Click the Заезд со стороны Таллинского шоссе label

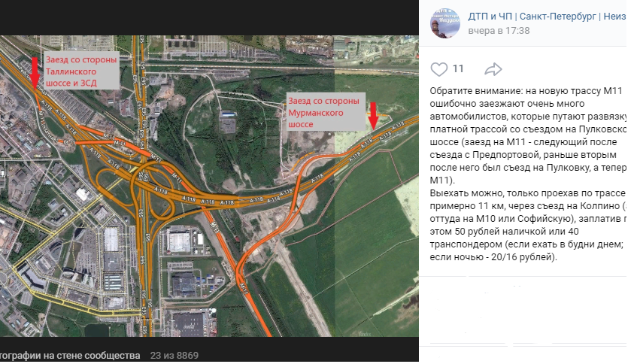tap(81, 71)
